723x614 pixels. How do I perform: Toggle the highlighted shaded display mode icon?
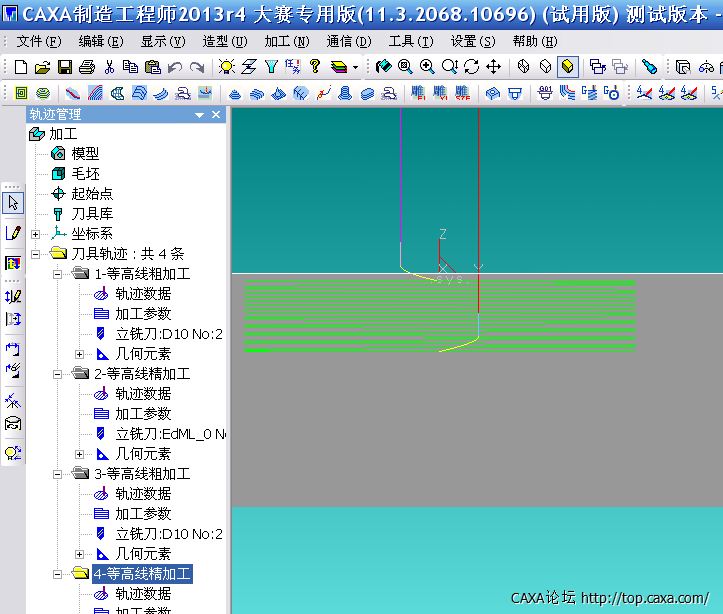pos(567,67)
